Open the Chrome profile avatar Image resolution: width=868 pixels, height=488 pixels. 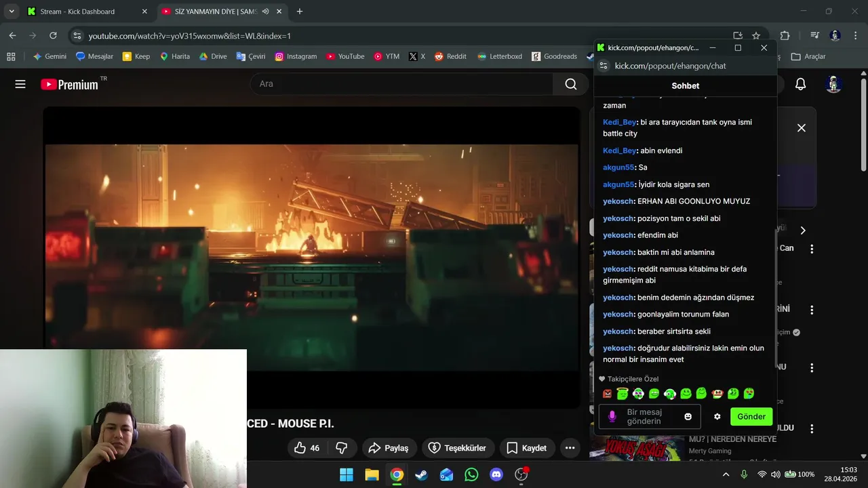point(835,36)
